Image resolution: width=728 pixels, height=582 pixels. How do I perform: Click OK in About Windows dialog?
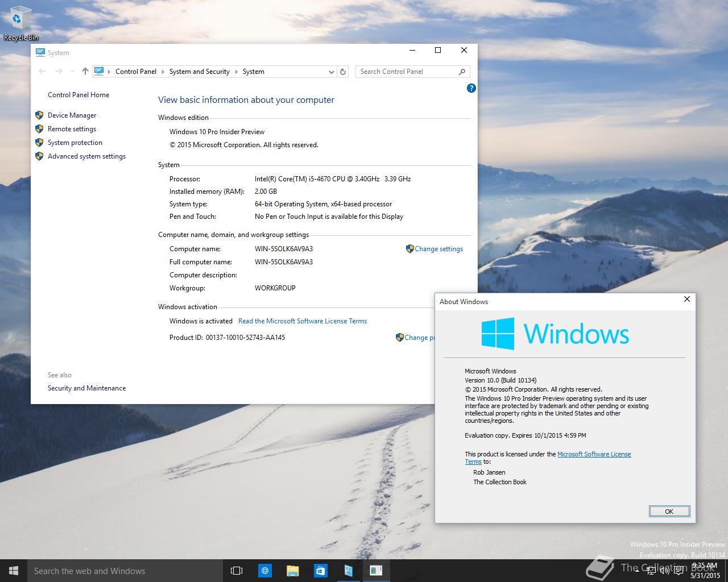[x=669, y=512]
